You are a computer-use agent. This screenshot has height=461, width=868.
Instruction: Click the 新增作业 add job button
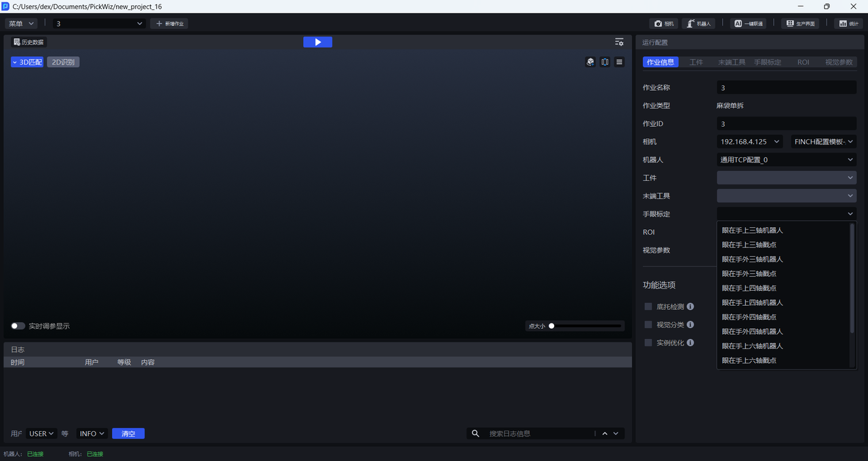170,24
